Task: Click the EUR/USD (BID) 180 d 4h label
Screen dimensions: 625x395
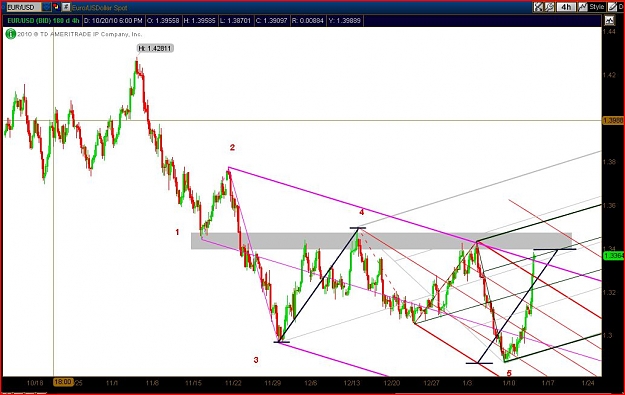Action: click(43, 21)
